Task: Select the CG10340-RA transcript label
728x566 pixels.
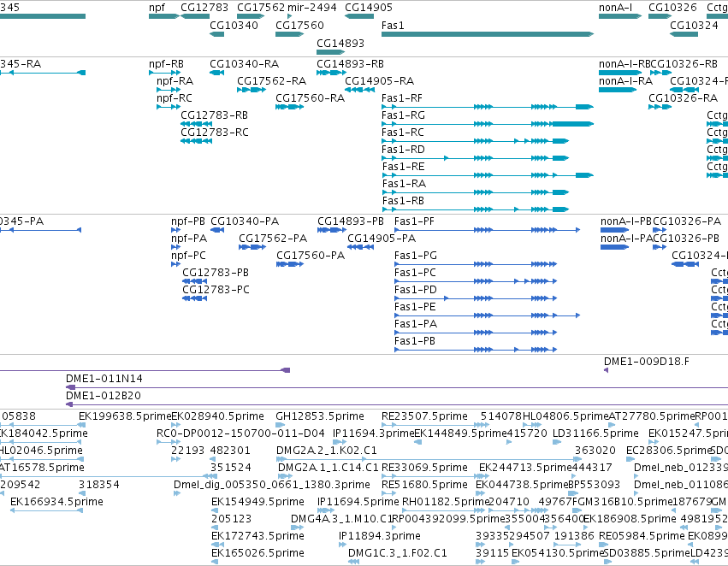Action: (x=244, y=64)
